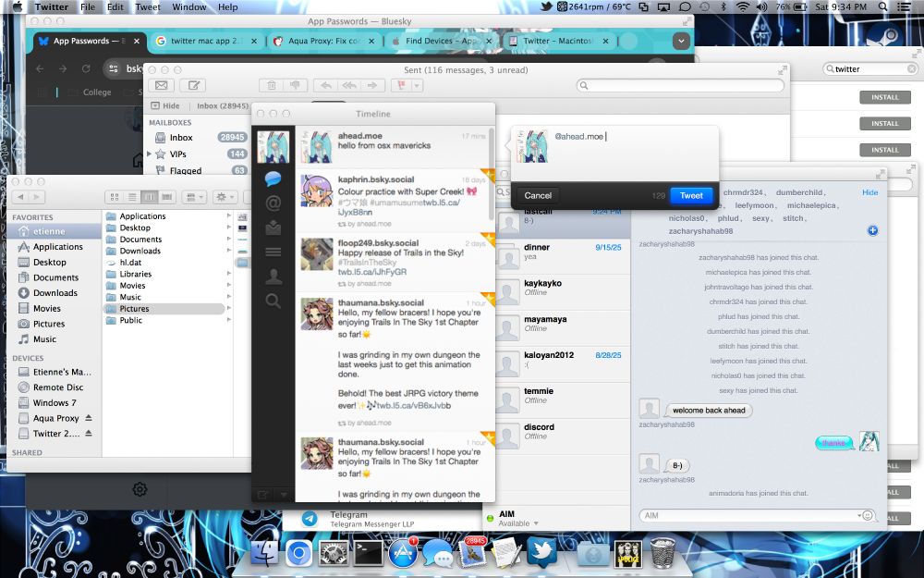Switch Finder to Cover Flow view
This screenshot has width=924, height=578.
(166, 197)
